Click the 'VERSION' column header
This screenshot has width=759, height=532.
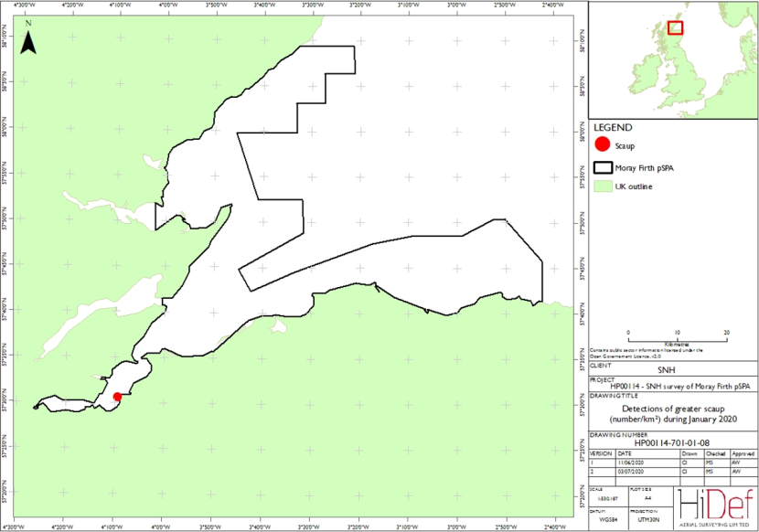601,454
